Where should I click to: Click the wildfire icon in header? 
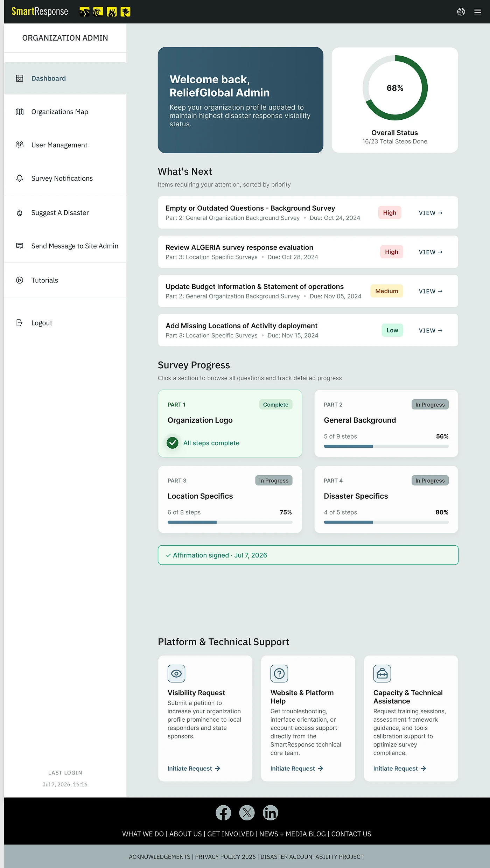pos(112,12)
